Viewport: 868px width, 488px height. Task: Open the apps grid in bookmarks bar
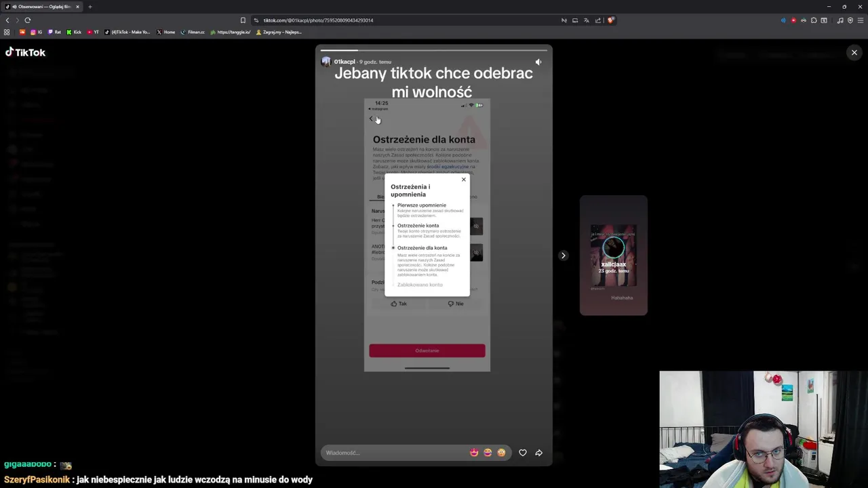point(7,32)
